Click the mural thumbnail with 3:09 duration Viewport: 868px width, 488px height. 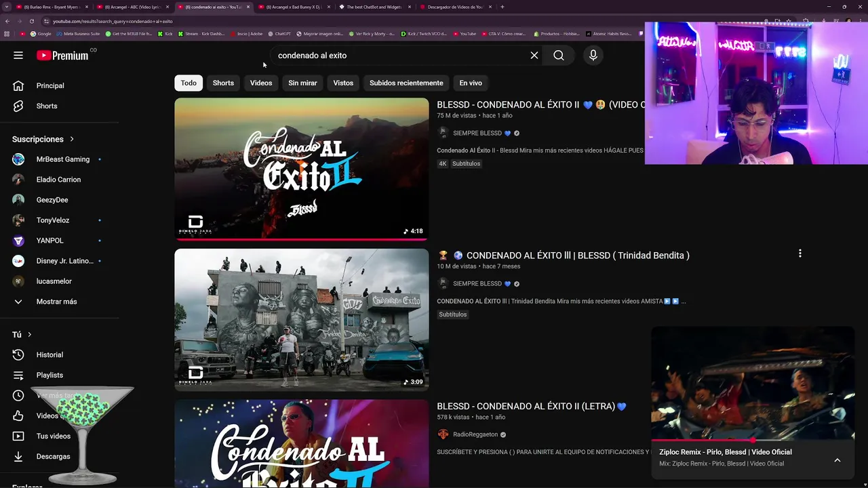[302, 320]
